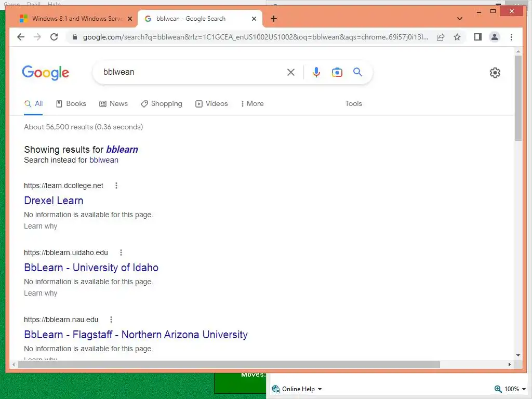532x399 pixels.
Task: Open the tab search dropdown chevron
Action: tap(460, 19)
